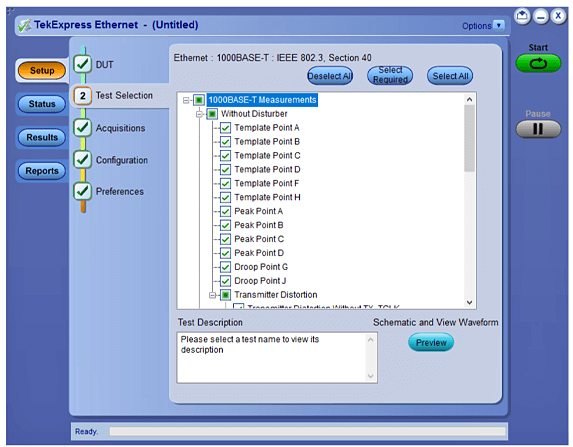Uncheck Peak Point B
This screenshot has width=573, height=447.
tap(226, 225)
